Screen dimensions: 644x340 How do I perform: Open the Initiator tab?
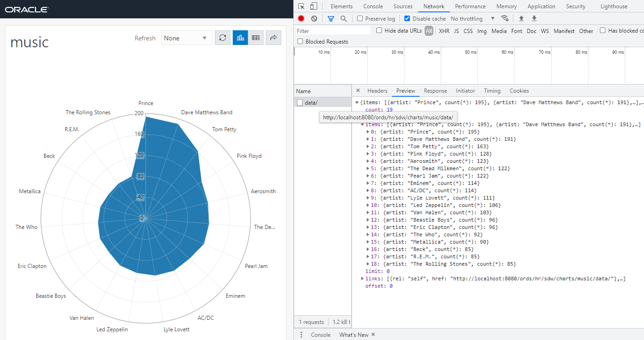pyautogui.click(x=465, y=91)
